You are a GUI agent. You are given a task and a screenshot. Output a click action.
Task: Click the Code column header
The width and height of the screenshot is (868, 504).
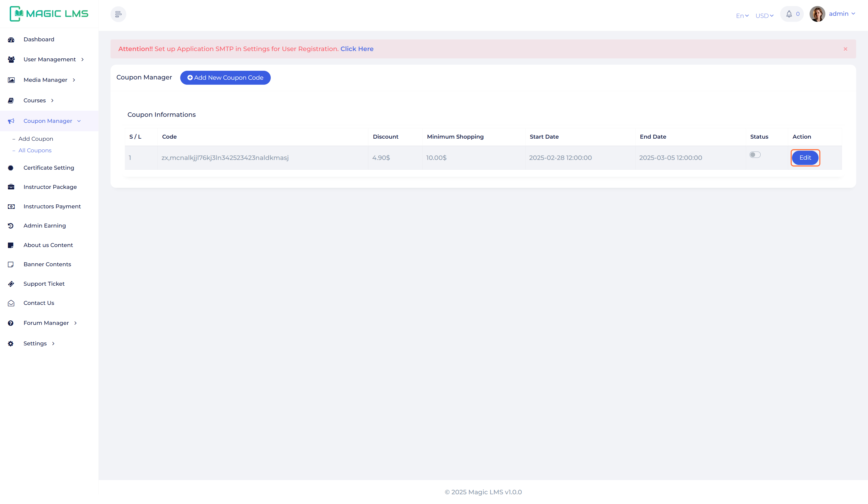pyautogui.click(x=169, y=137)
